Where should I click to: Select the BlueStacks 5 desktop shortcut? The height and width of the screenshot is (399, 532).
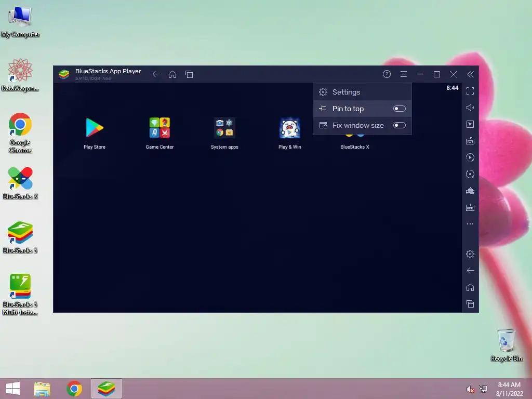20,237
